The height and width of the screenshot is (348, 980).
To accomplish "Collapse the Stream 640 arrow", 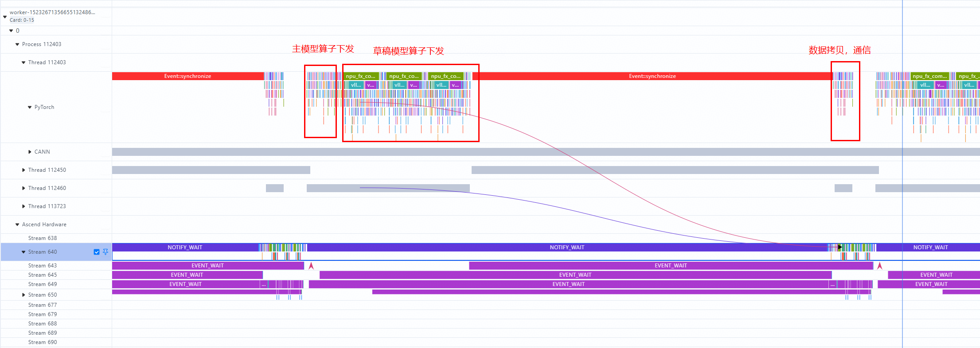I will coord(23,252).
